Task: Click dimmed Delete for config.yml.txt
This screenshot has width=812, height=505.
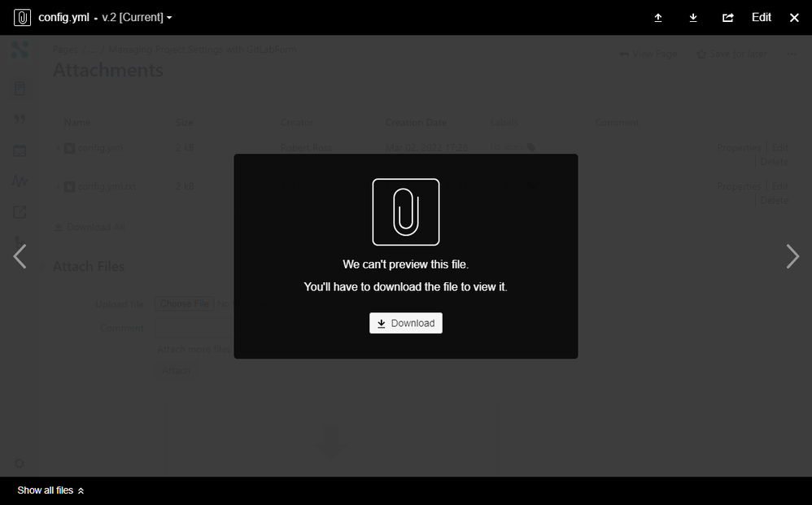Action: [x=775, y=200]
